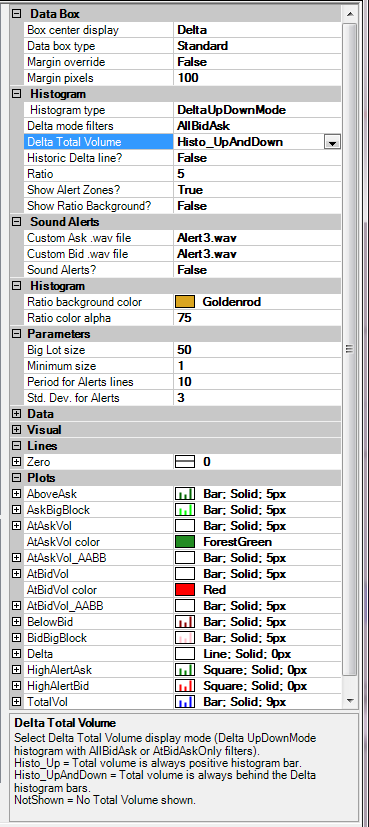Click the HighAlertBid red plot icon
Viewport: 369px width, 827px height.
(x=185, y=686)
